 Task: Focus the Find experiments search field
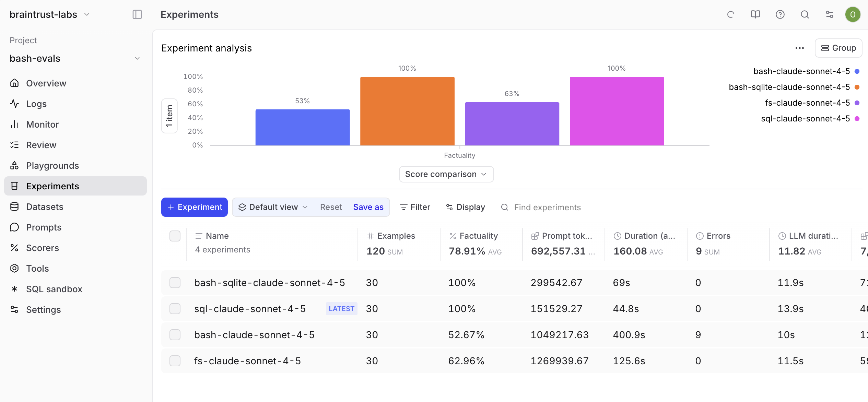547,208
